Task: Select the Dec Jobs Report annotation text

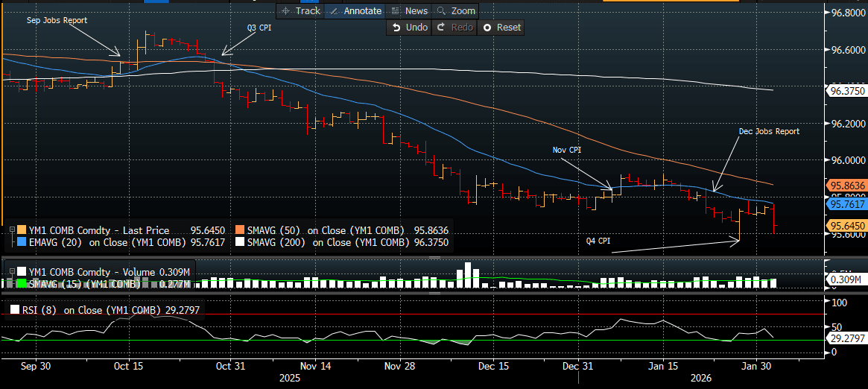Action: click(768, 131)
